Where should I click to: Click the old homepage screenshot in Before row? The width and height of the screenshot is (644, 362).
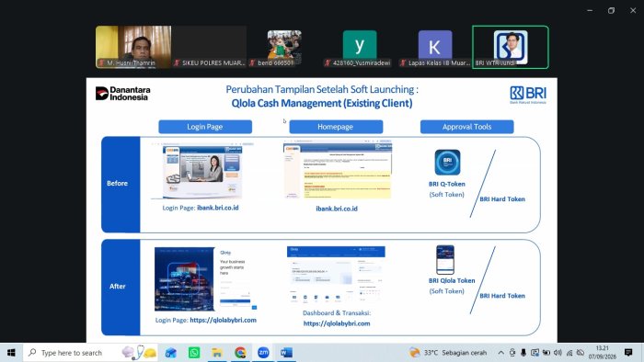[338, 169]
